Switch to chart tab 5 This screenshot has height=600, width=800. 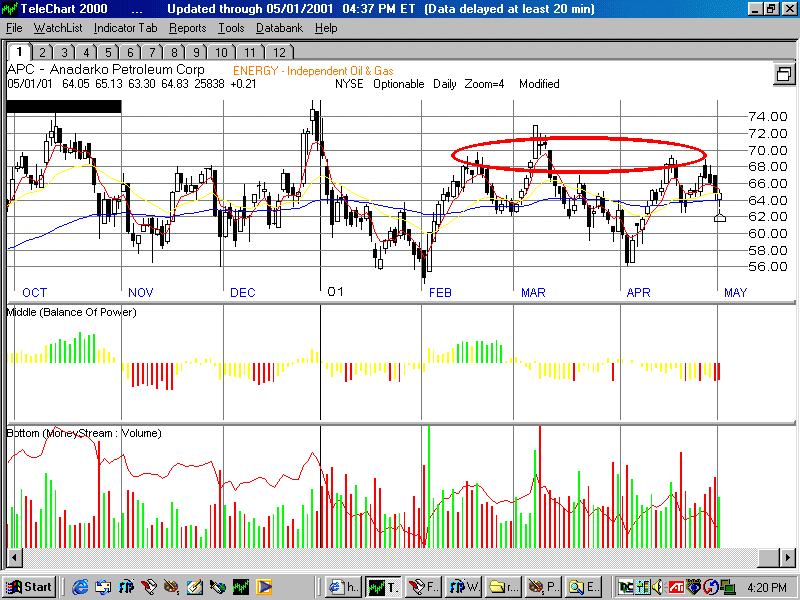(x=108, y=53)
